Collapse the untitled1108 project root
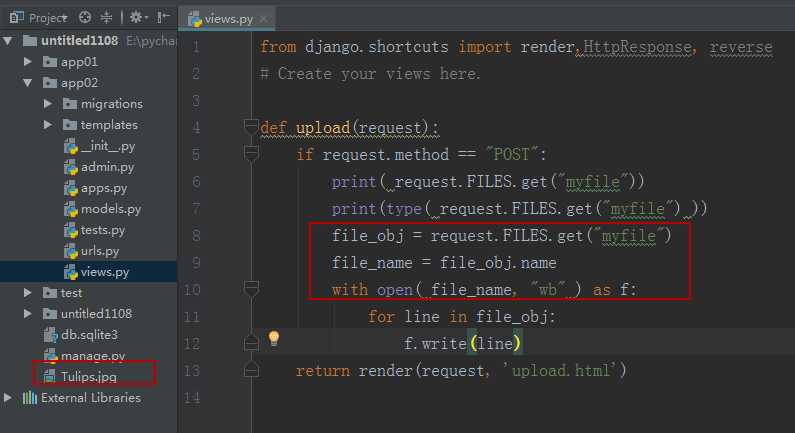795x433 pixels. [x=8, y=41]
